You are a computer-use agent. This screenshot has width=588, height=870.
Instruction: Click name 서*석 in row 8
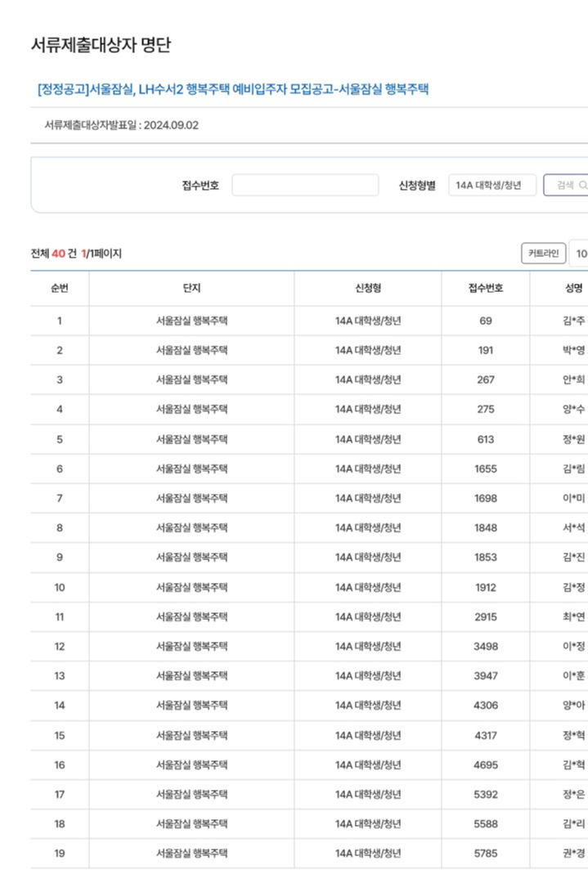(x=573, y=527)
